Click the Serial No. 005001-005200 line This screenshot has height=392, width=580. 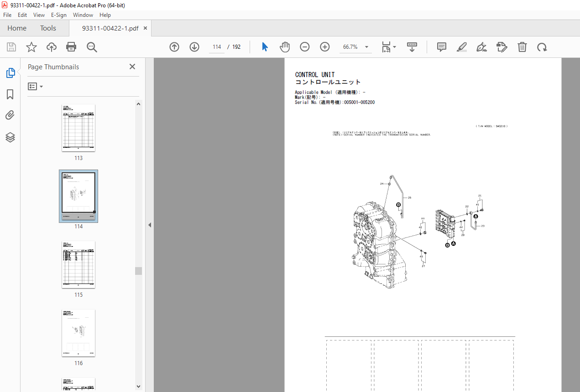click(334, 103)
